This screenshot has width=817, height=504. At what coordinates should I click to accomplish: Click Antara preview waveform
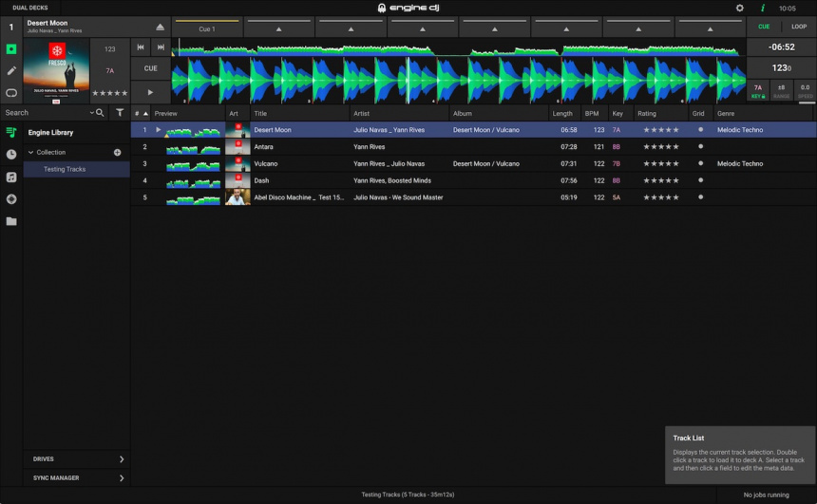[x=193, y=149]
